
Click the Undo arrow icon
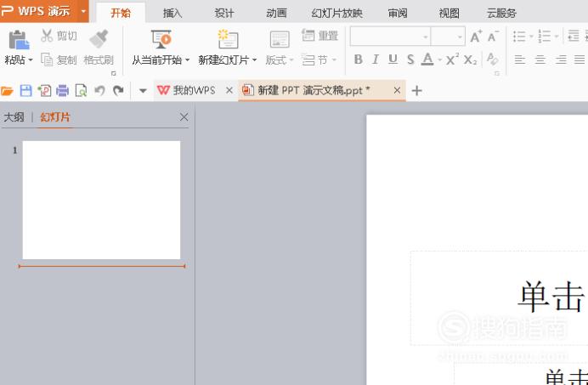click(99, 90)
